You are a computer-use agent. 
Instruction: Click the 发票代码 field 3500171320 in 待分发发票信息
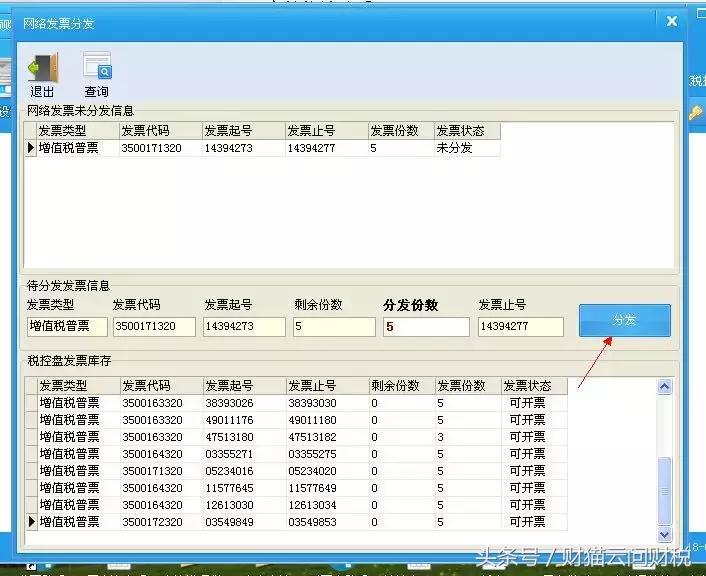point(154,327)
